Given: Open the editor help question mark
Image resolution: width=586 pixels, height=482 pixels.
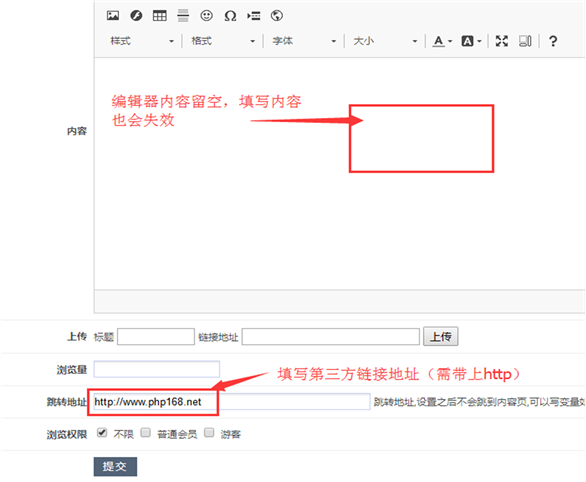Looking at the screenshot, I should point(553,41).
